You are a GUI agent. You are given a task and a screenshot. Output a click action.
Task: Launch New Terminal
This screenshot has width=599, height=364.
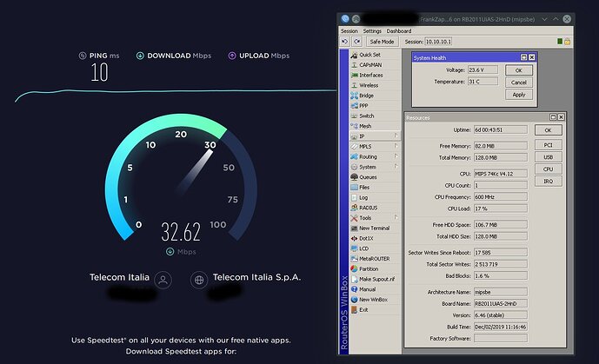pos(375,228)
